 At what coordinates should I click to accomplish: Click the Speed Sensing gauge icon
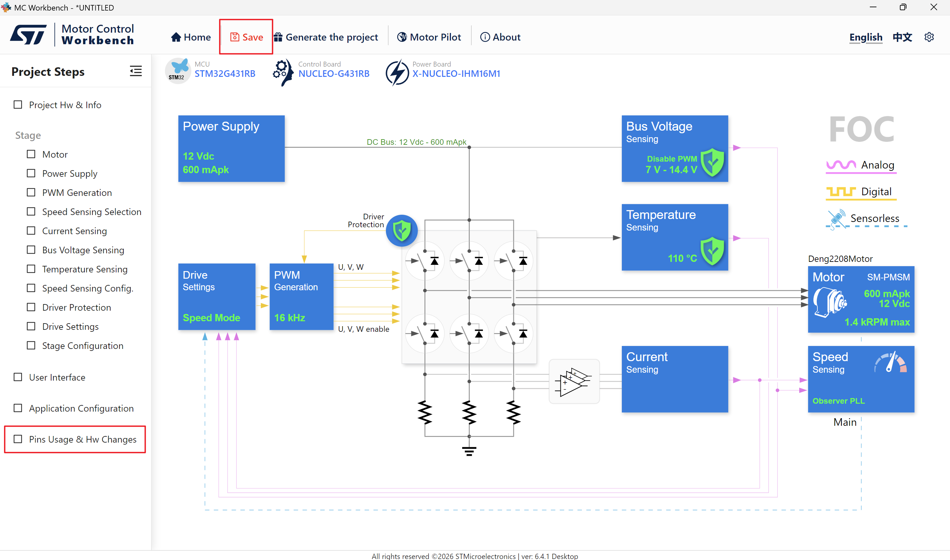click(x=890, y=363)
